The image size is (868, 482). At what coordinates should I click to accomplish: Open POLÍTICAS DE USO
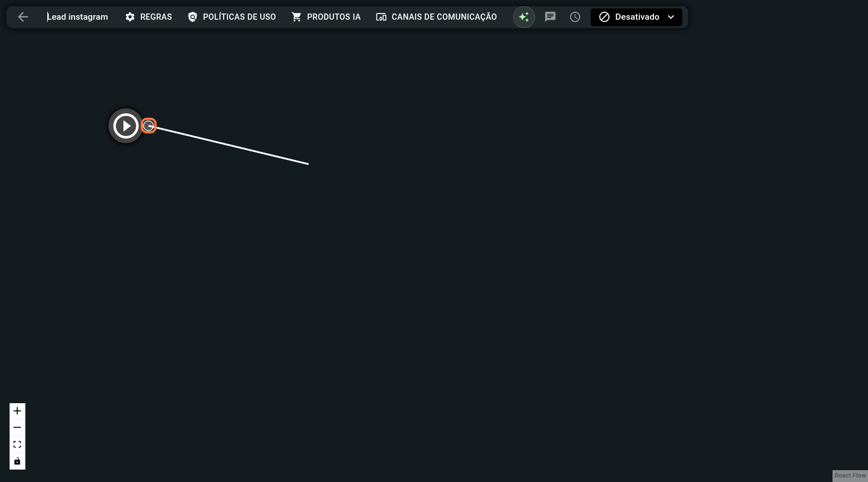[232, 17]
